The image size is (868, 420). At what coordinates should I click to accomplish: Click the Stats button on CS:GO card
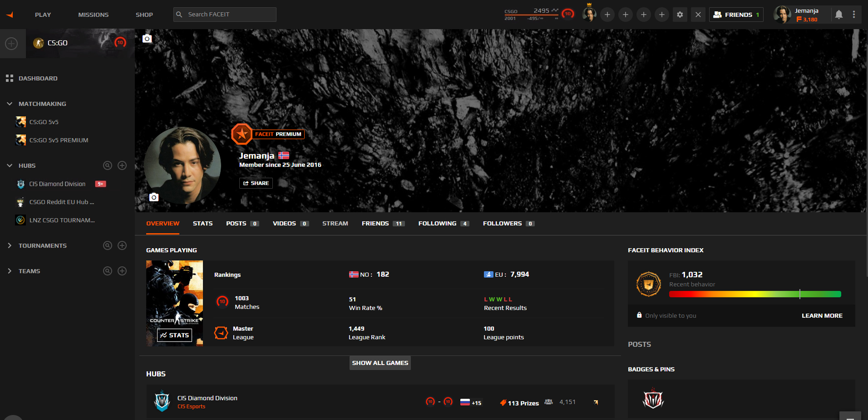(174, 335)
